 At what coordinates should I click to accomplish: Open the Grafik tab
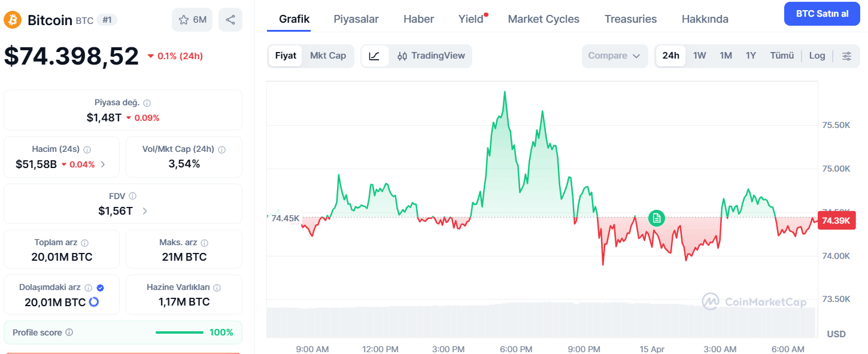pos(295,19)
